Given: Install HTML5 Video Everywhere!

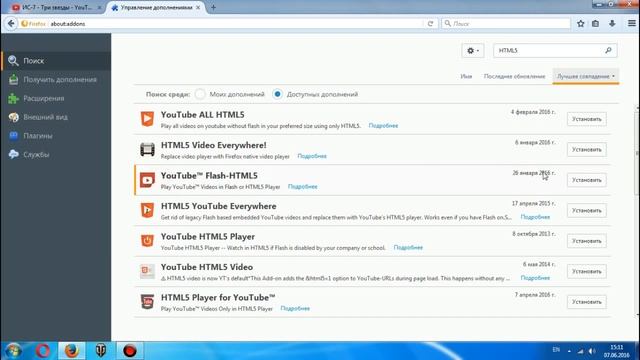Looking at the screenshot, I should (x=587, y=150).
